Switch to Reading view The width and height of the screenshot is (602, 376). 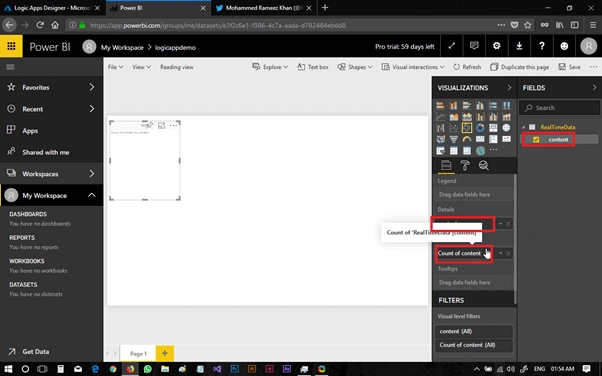click(177, 67)
